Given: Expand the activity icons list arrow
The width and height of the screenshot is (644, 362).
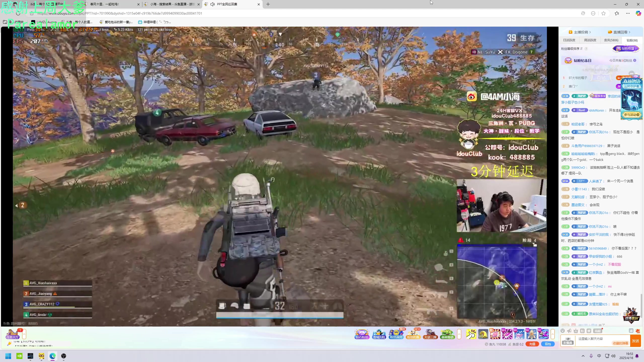Looking at the screenshot, I should click(x=459, y=334).
